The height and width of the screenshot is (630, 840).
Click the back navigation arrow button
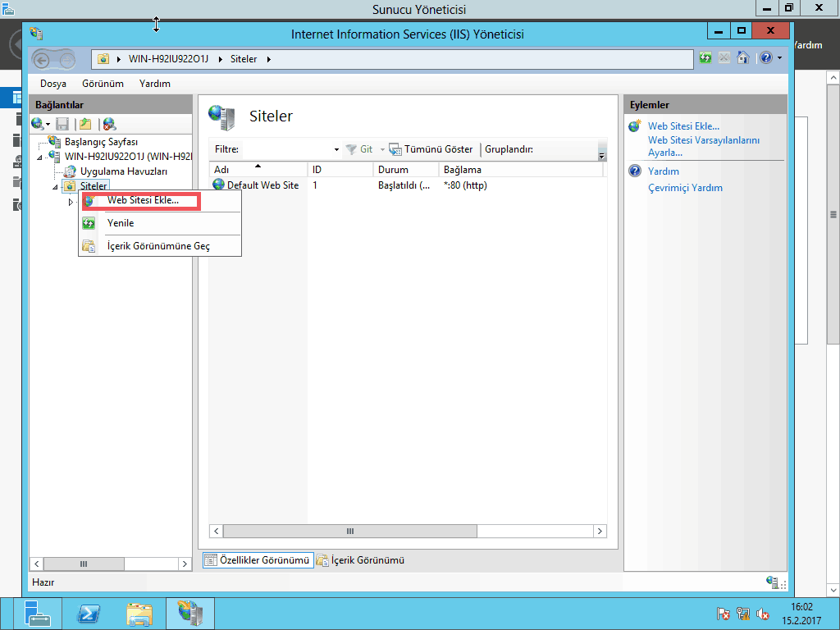click(x=43, y=59)
